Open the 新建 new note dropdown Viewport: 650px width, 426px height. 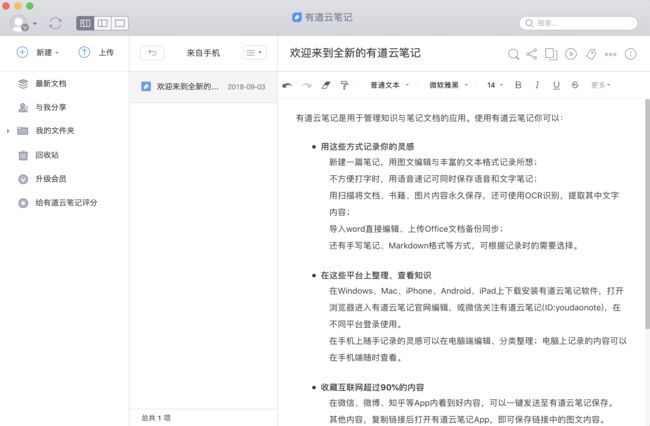click(38, 53)
